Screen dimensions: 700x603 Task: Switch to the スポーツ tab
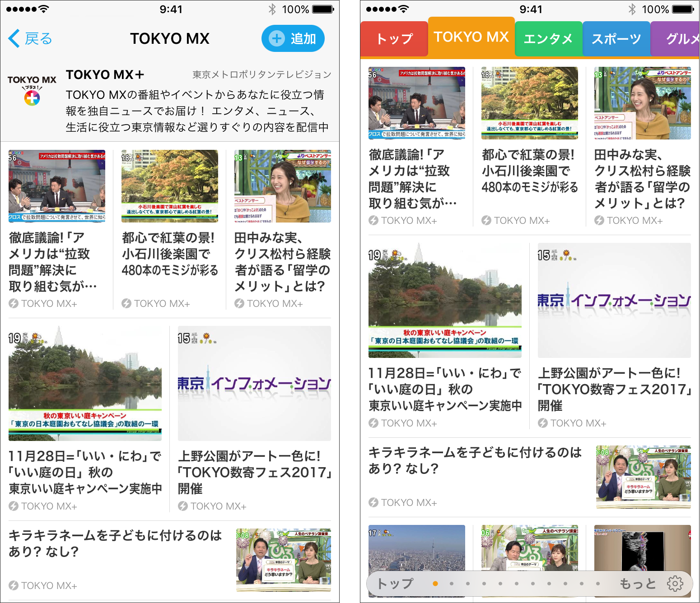click(x=616, y=39)
